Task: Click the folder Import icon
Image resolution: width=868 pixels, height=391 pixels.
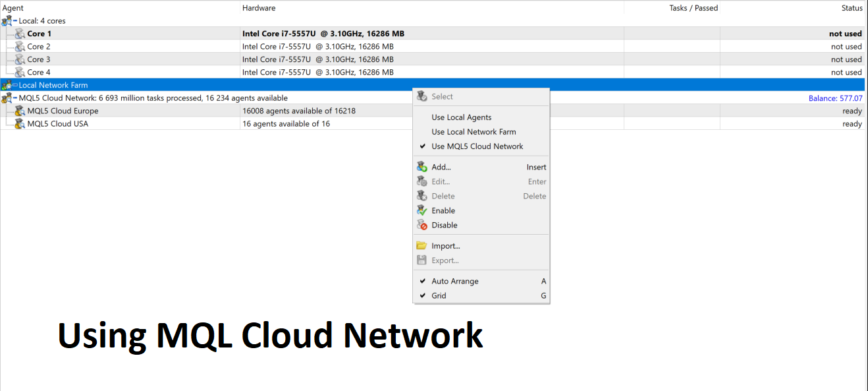Action: [x=422, y=246]
